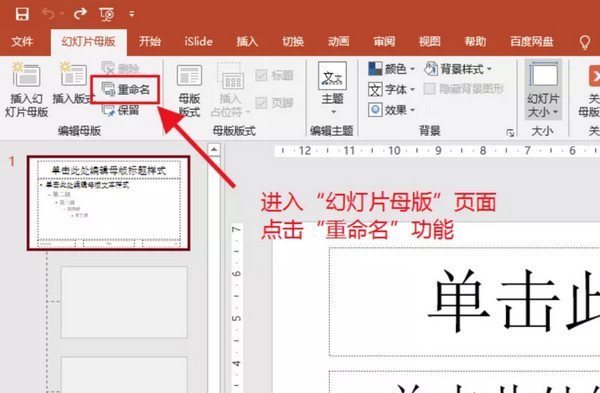Start slideshow from beginning icon
The height and width of the screenshot is (393, 600).
point(107,14)
